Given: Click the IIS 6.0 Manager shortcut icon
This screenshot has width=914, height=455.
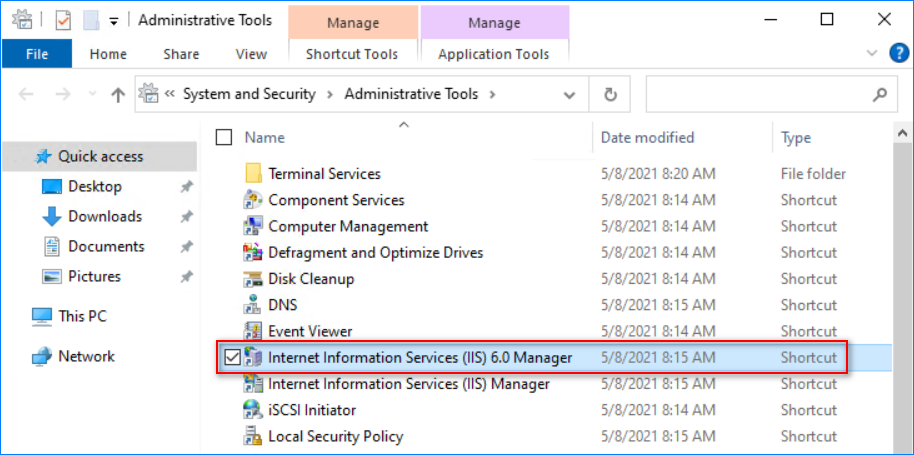Looking at the screenshot, I should (252, 357).
